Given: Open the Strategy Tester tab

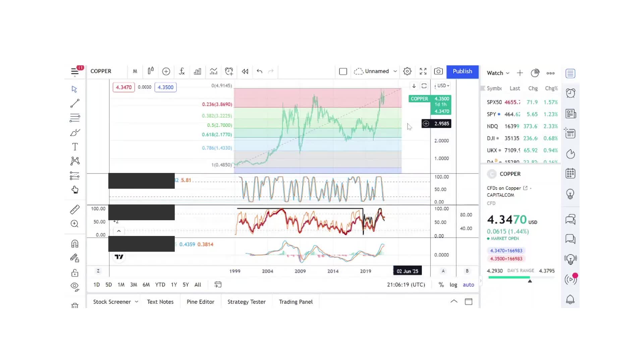Looking at the screenshot, I should coord(247,301).
